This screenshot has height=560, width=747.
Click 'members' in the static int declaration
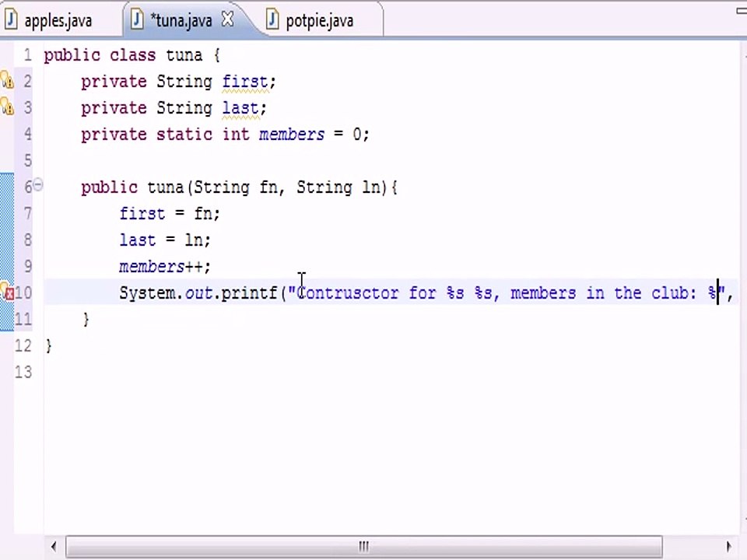click(292, 135)
